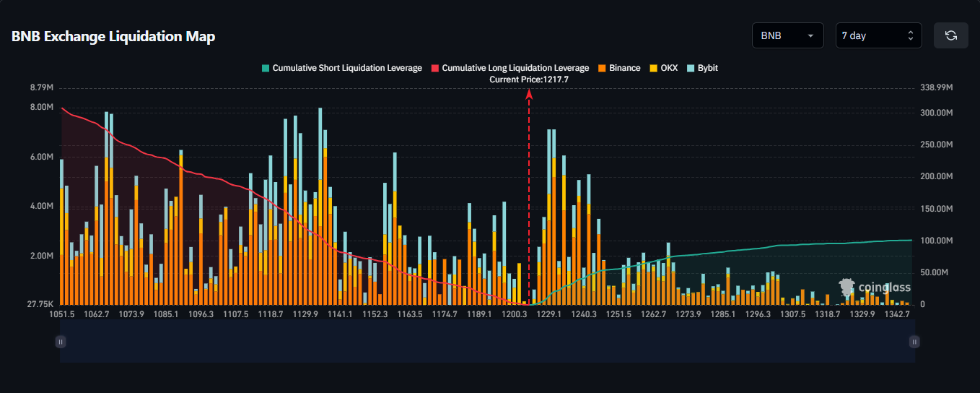Toggle the Cumulative Long Liquidation Leverage legend
The image size is (980, 393).
pyautogui.click(x=509, y=68)
